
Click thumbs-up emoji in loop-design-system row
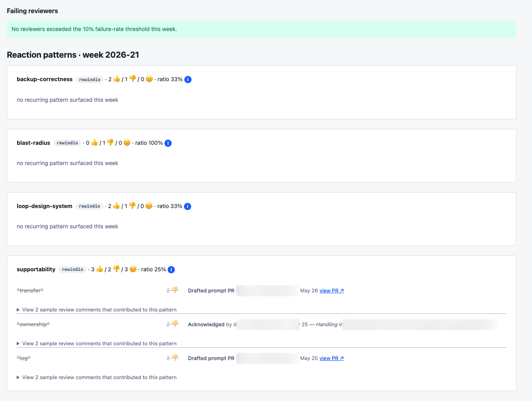[x=116, y=206]
